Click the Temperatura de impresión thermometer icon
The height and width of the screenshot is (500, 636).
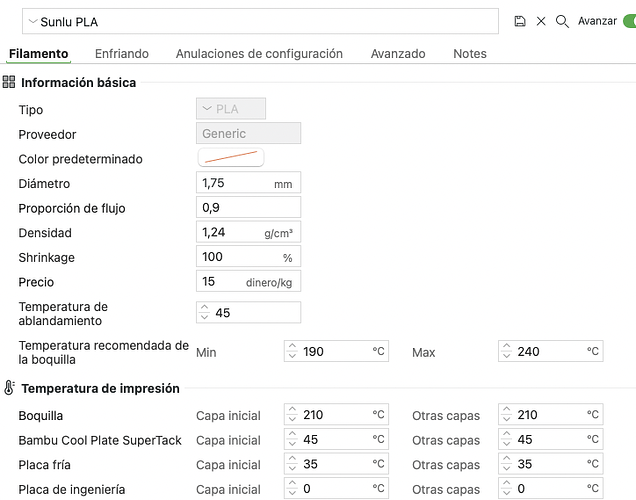pyautogui.click(x=9, y=388)
